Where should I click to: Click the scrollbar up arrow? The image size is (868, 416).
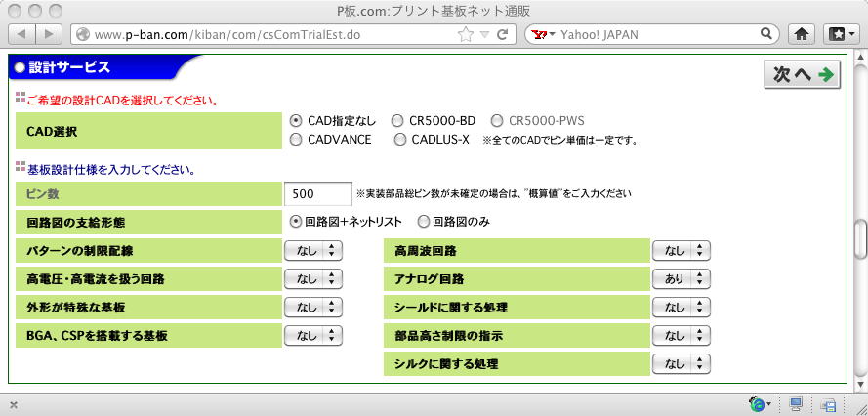(x=861, y=56)
